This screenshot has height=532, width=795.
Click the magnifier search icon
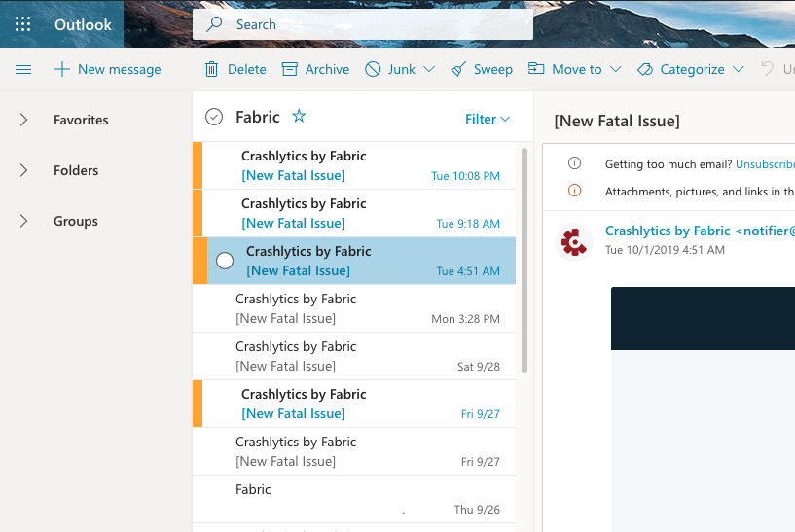214,23
